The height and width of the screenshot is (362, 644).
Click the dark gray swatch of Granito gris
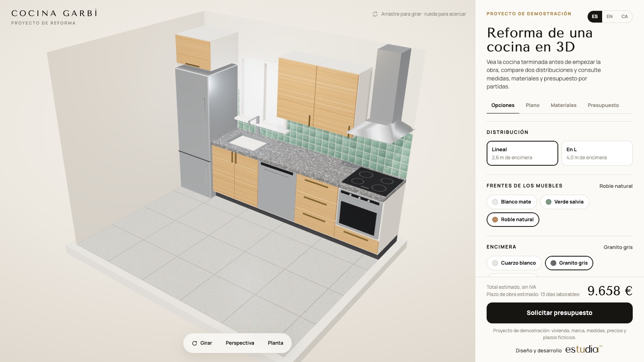click(553, 263)
